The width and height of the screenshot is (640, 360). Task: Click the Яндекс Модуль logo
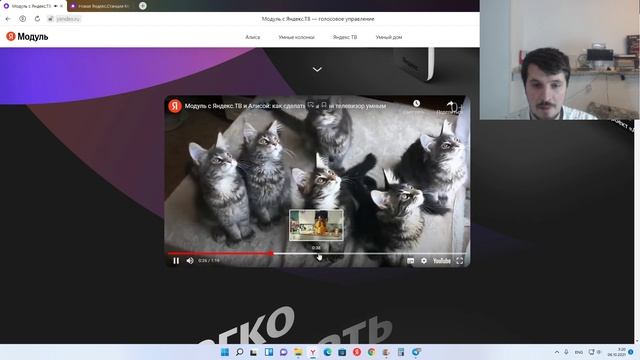[x=27, y=37]
